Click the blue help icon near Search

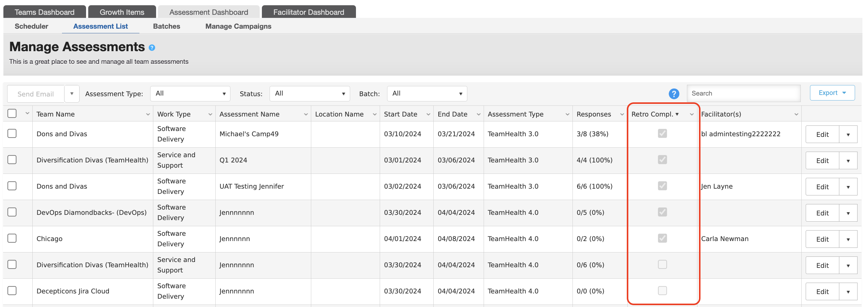point(674,94)
